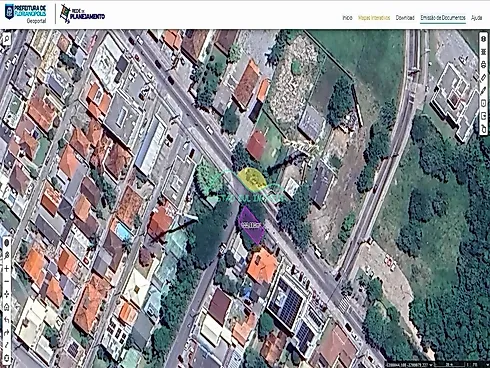490x368 pixels.
Task: Open the Início menu item
Action: 347,18
